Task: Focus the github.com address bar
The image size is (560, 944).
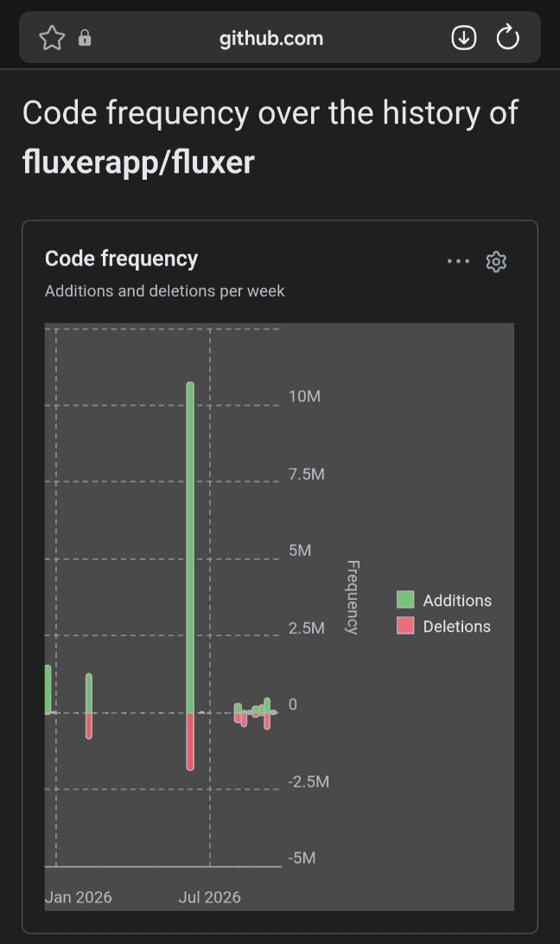Action: [271, 39]
